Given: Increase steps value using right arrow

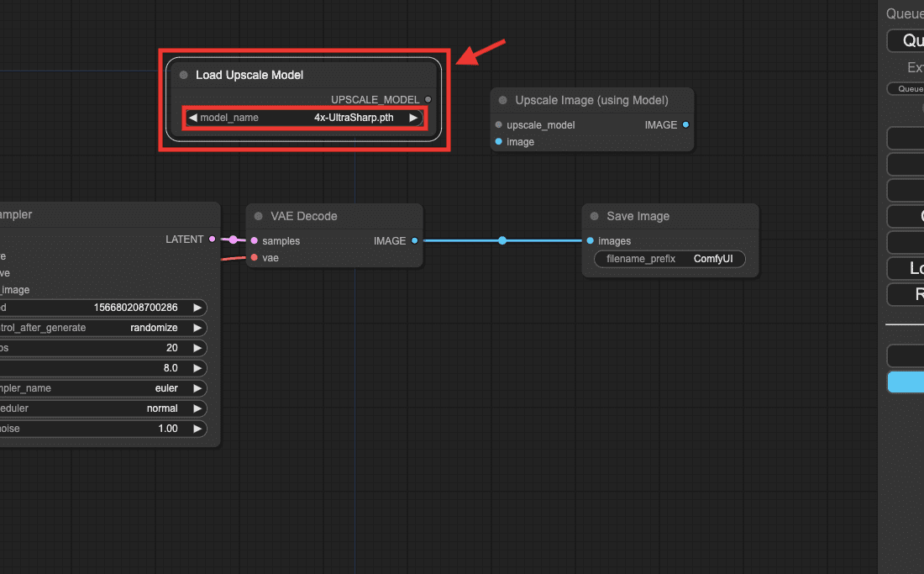Looking at the screenshot, I should click(197, 348).
